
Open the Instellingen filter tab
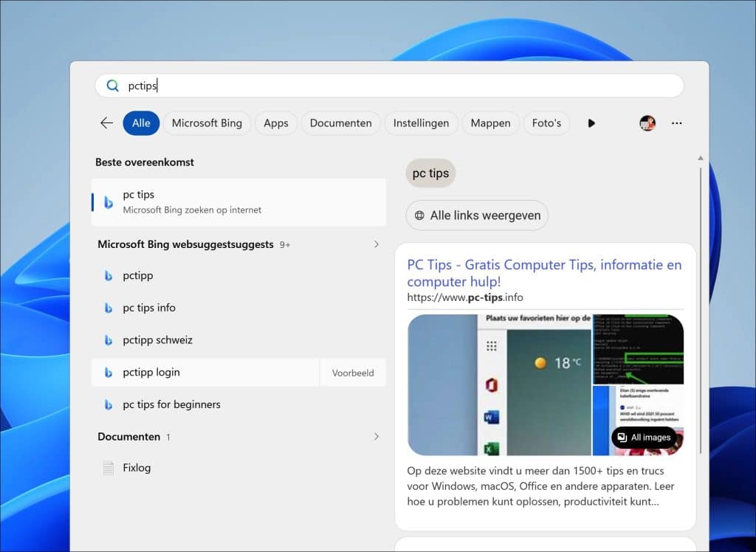coord(421,123)
